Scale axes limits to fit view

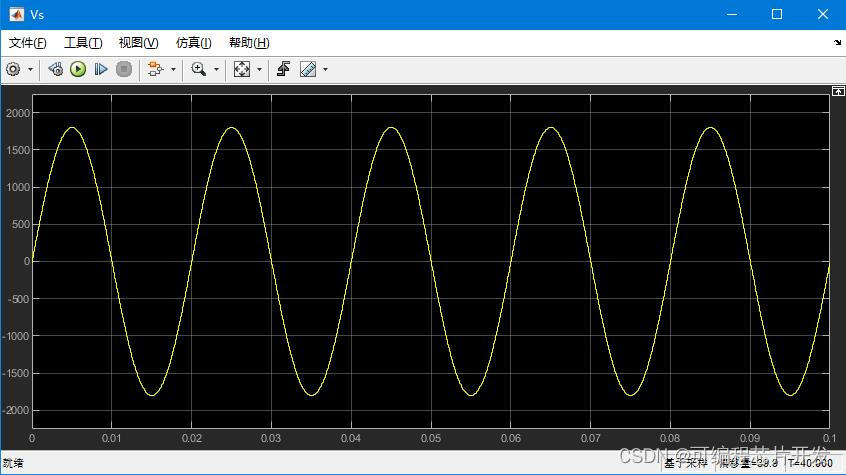pyautogui.click(x=242, y=69)
